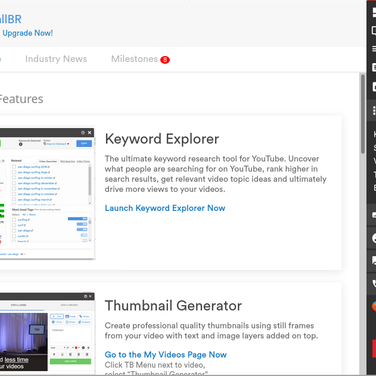Open the Thumbnail Generator preview screenshot
Screen dimensions: 376x376
click(47, 332)
